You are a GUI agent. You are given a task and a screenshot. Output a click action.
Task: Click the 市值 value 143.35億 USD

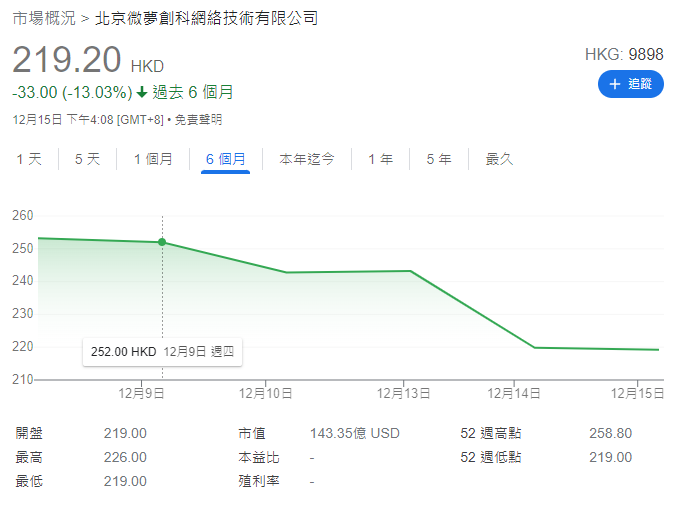pos(355,433)
